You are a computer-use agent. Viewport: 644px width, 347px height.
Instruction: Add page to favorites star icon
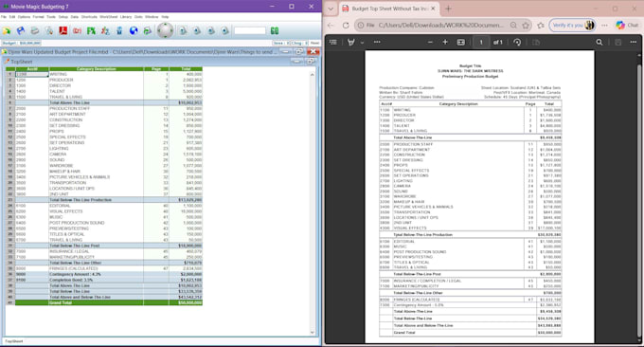point(526,25)
